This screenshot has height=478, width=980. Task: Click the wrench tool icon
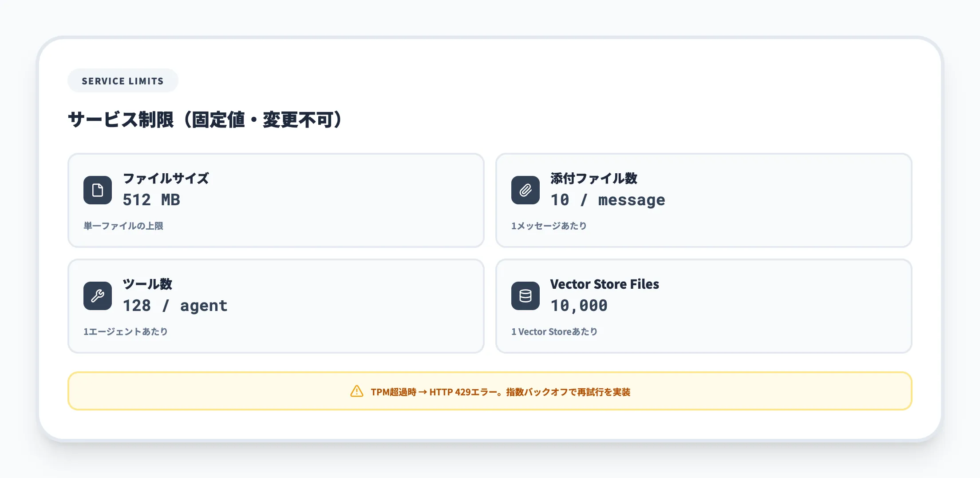point(98,296)
